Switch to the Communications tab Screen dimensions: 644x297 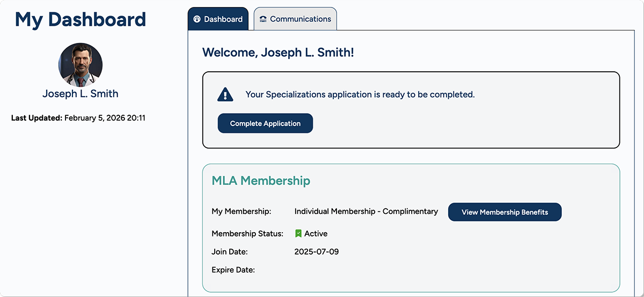295,19
